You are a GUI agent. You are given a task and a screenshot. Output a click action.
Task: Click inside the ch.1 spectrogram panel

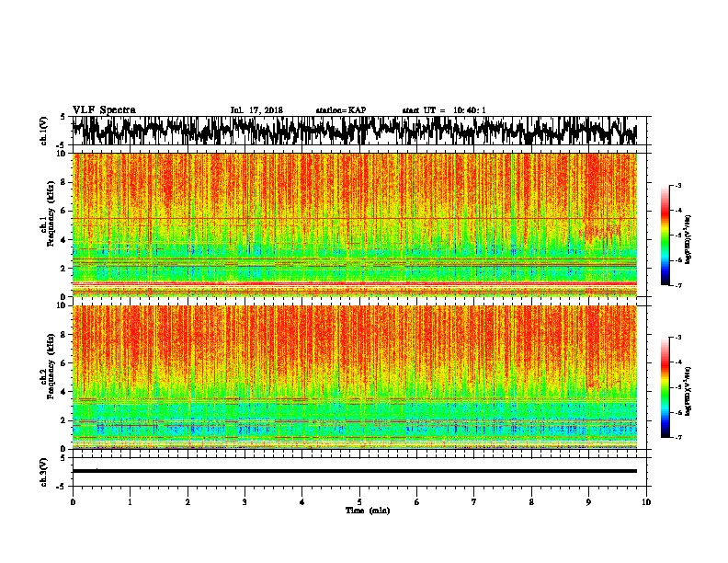pyautogui.click(x=355, y=224)
